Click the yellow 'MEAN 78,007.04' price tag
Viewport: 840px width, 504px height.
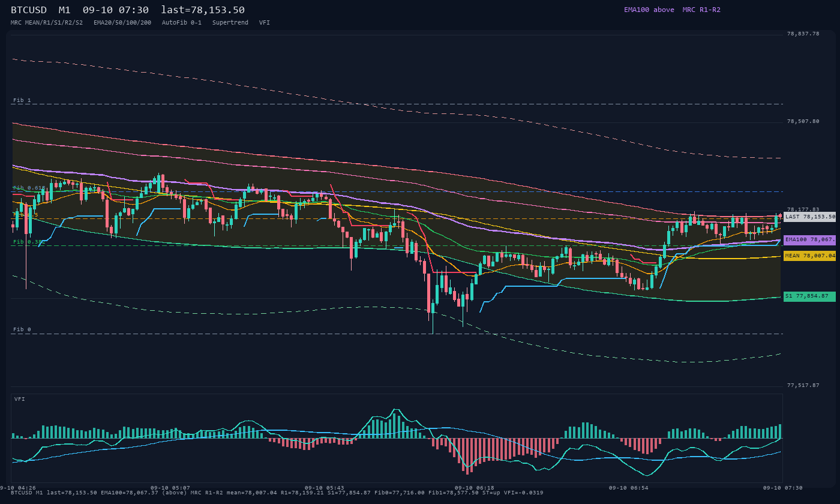pyautogui.click(x=809, y=256)
